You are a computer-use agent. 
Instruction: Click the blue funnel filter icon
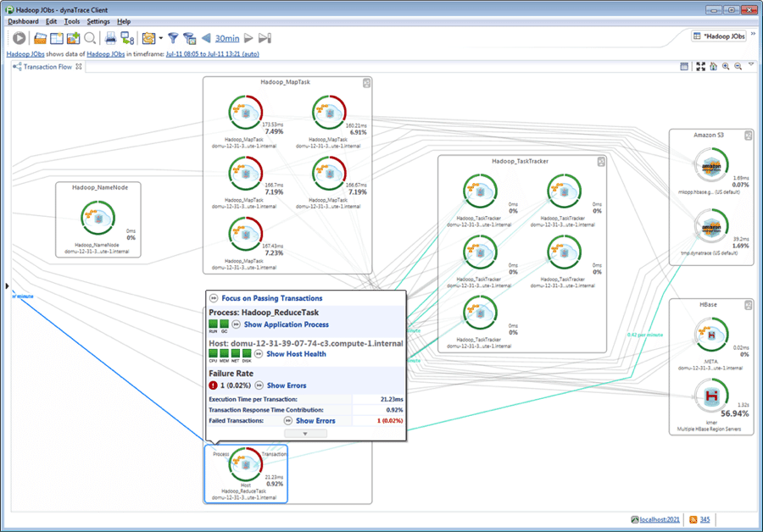pos(173,38)
